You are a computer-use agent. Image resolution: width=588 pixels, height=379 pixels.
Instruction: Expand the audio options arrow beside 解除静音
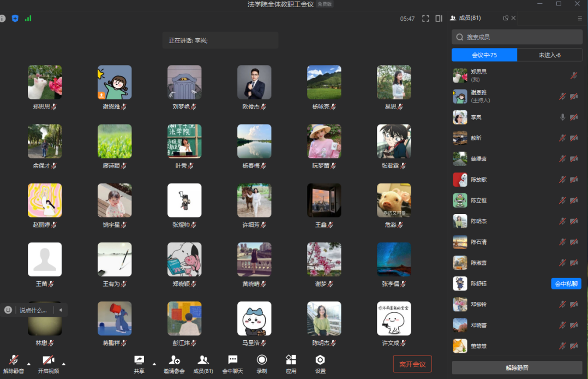pos(28,364)
